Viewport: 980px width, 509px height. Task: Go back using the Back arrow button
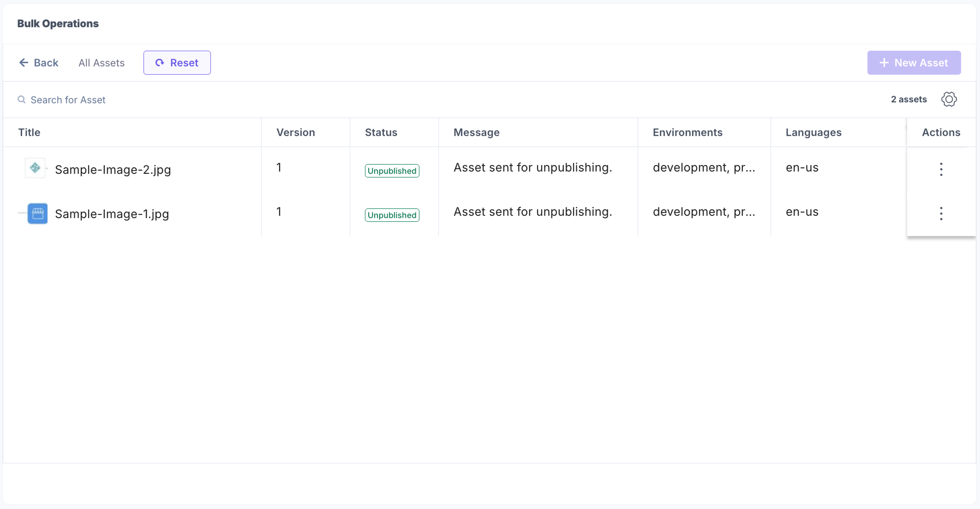pyautogui.click(x=39, y=63)
